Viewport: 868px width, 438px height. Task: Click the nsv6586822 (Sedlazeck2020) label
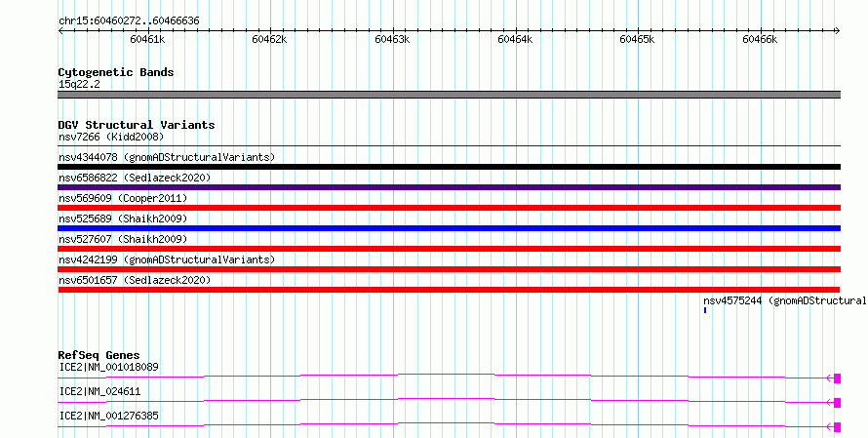[135, 178]
